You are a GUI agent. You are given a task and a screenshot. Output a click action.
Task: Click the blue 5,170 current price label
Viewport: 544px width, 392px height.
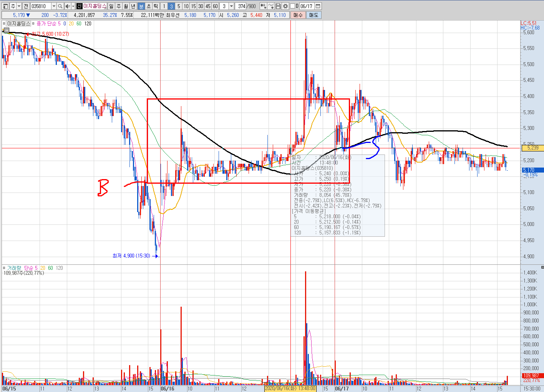532,170
